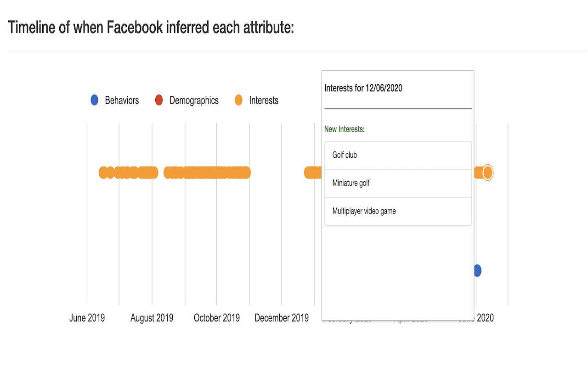Image resolution: width=588 pixels, height=368 pixels.
Task: Toggle the Demographics legend label
Action: point(194,100)
